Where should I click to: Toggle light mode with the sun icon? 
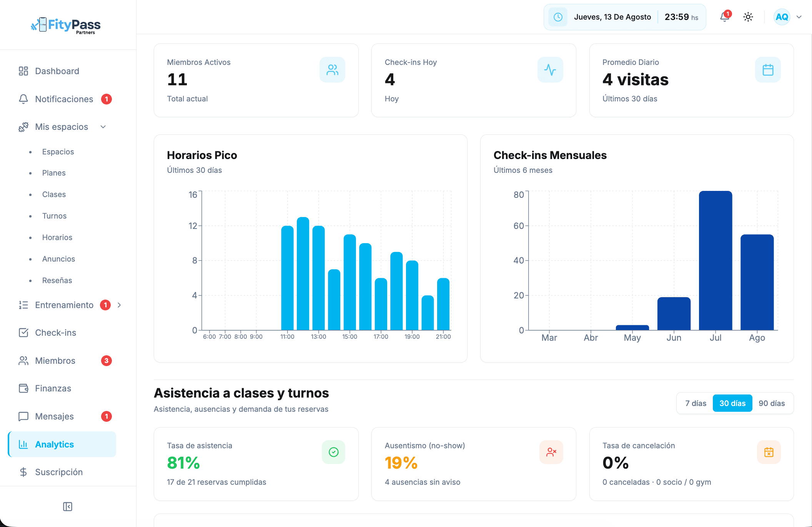[x=748, y=17]
